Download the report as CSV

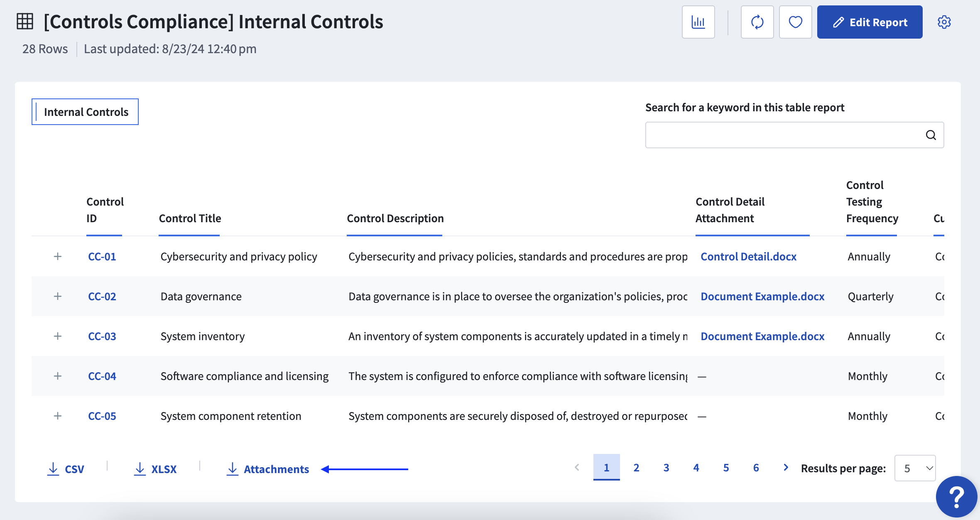[x=66, y=469]
